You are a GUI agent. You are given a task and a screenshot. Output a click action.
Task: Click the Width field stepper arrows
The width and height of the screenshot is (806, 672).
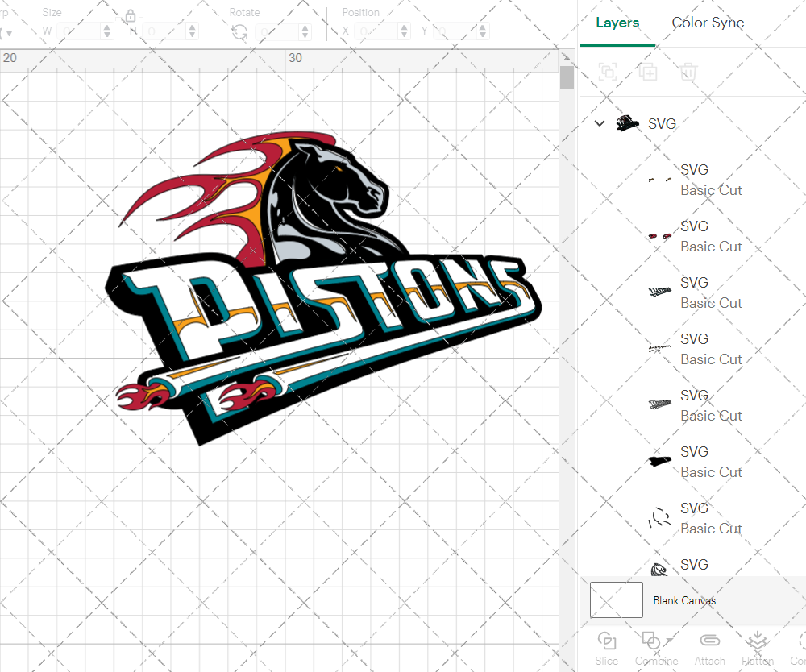(107, 31)
